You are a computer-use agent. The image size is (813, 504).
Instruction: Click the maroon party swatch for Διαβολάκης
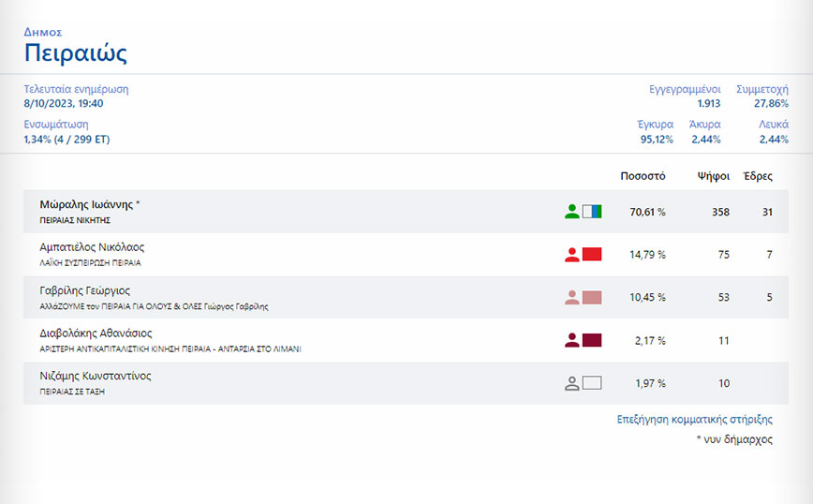click(x=592, y=340)
